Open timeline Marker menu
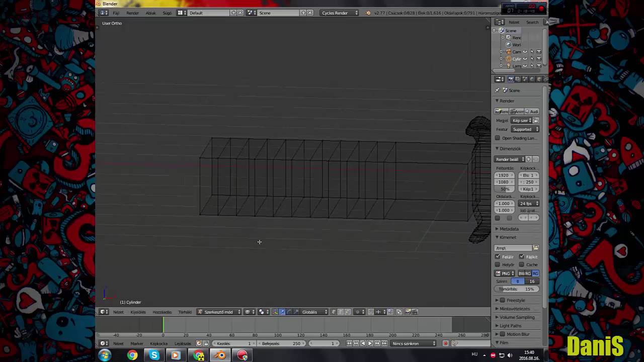Image resolution: width=644 pixels, height=362 pixels. coord(137,343)
